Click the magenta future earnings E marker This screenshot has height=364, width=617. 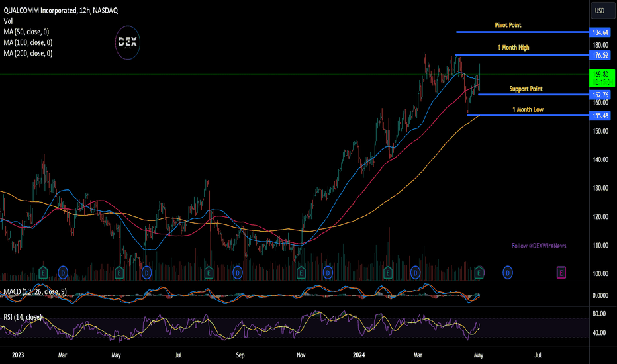coord(561,272)
